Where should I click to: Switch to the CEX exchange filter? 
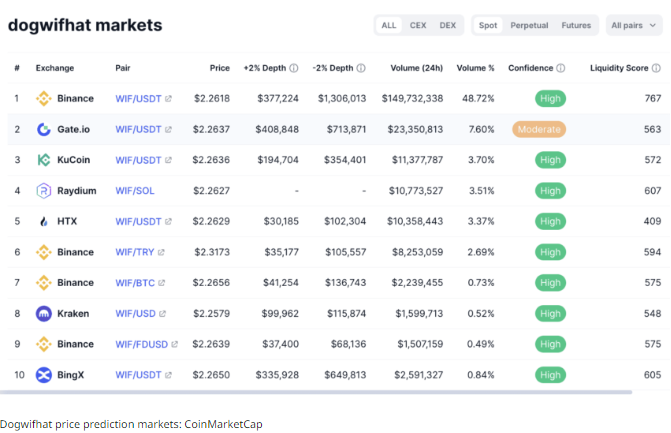[418, 25]
